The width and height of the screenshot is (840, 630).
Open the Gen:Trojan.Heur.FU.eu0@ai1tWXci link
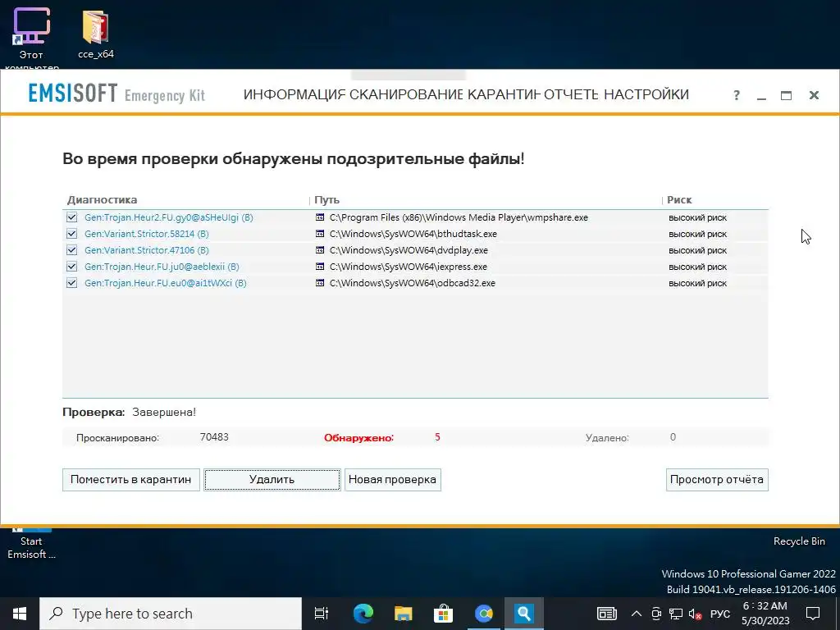coord(166,283)
